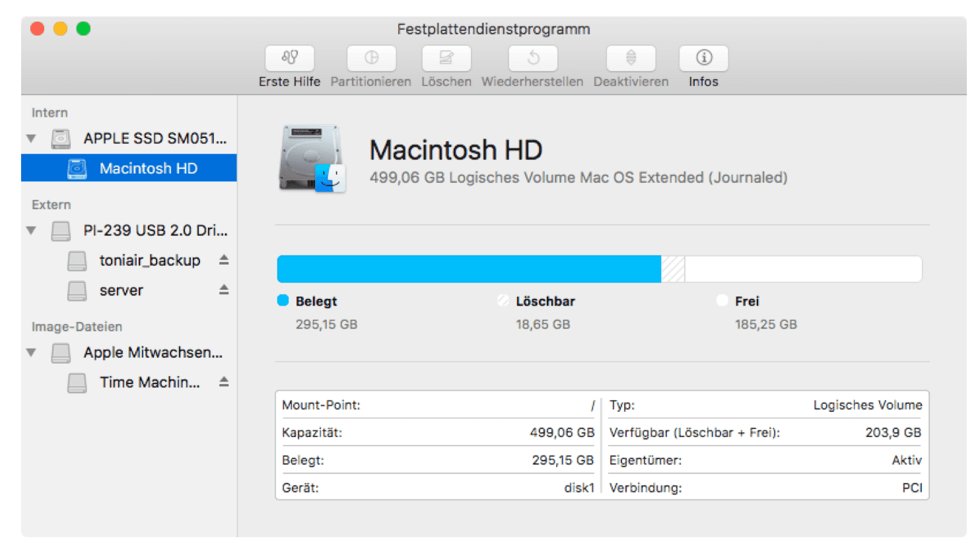Screen dimensions: 980x553
Task: Open the Infos panel
Action: point(703,58)
